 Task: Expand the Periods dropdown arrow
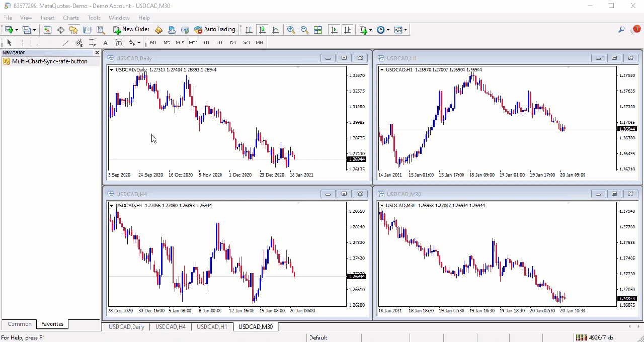[388, 30]
